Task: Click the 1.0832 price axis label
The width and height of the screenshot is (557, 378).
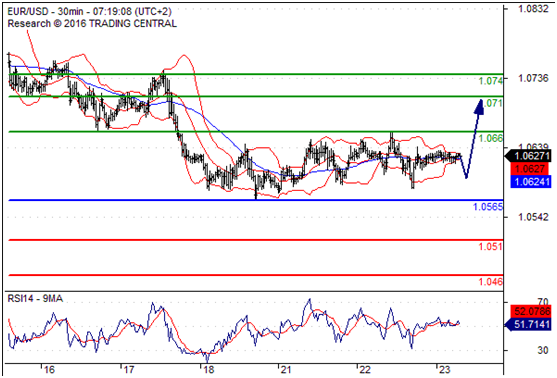Action: pyautogui.click(x=533, y=9)
